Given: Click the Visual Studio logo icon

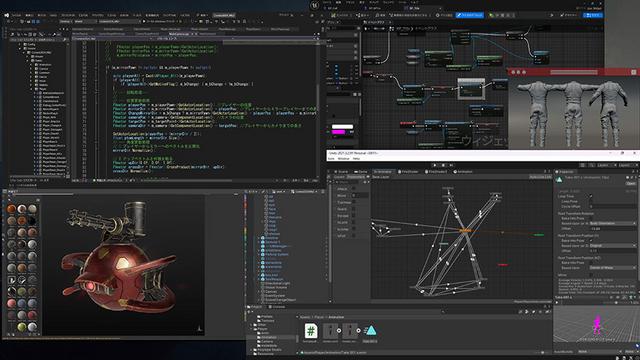Looking at the screenshot, I should 7,15.
